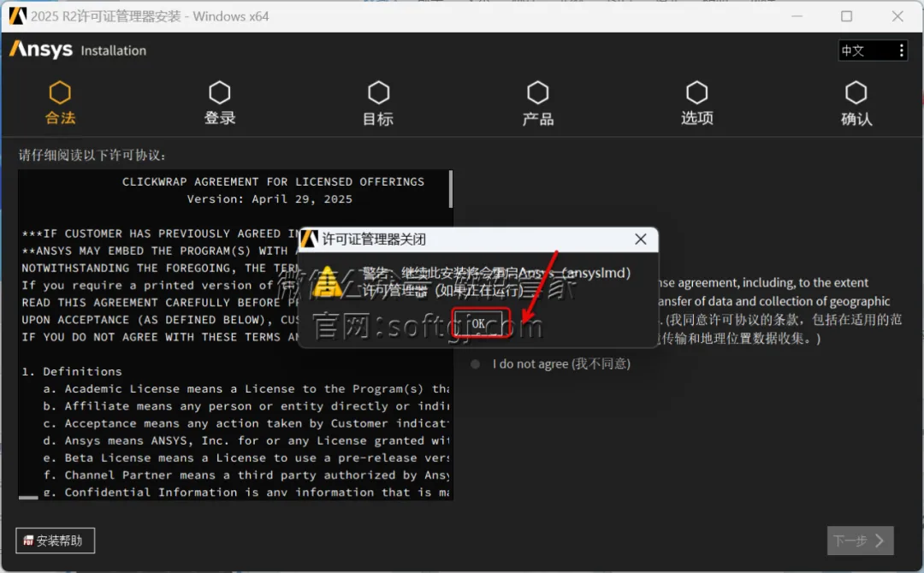
Task: Click the 选项 step hexagon icon
Action: [x=696, y=92]
